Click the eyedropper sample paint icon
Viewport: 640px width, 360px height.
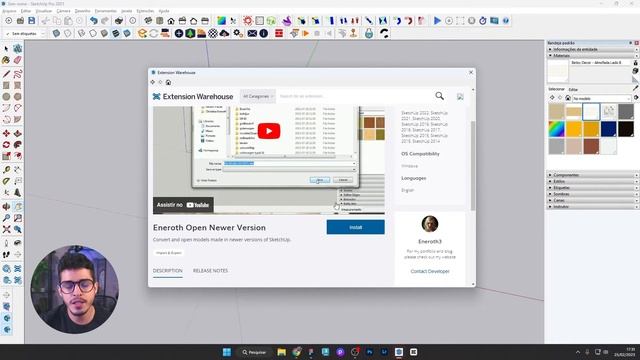636,88
